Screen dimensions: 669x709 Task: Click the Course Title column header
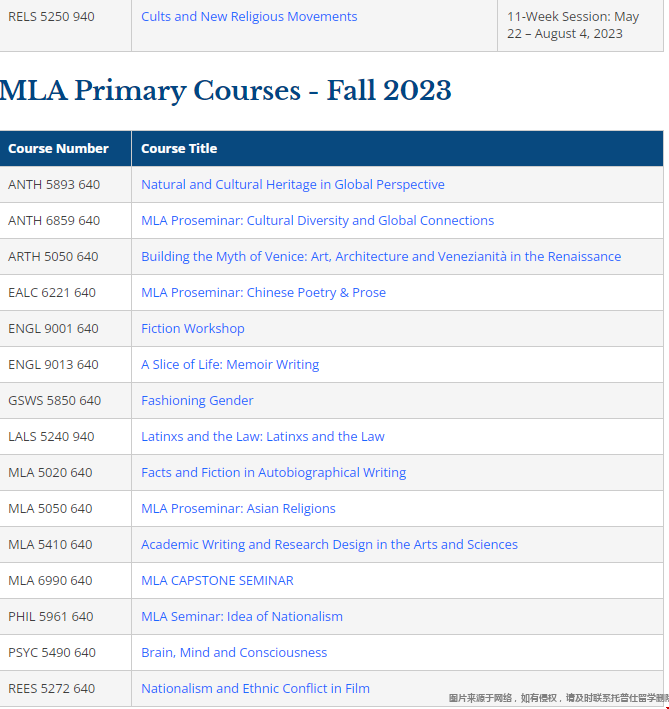[x=179, y=149]
